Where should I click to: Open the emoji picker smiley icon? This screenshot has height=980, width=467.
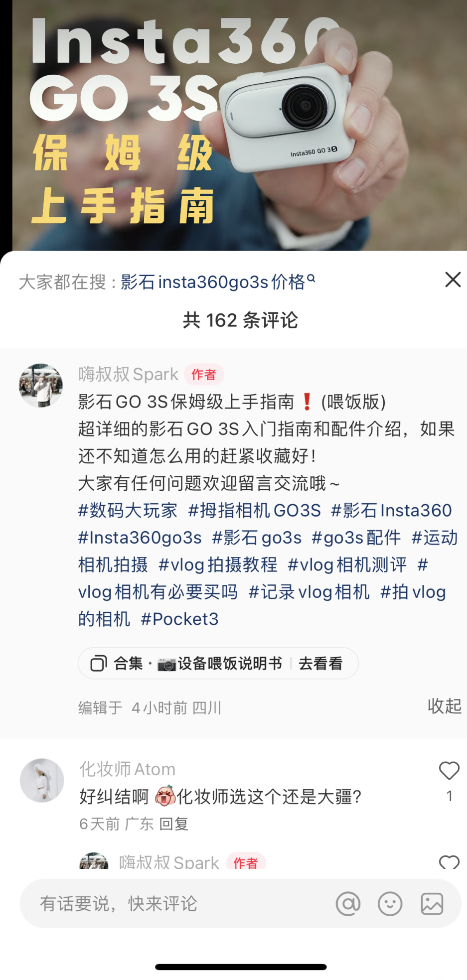tap(390, 903)
